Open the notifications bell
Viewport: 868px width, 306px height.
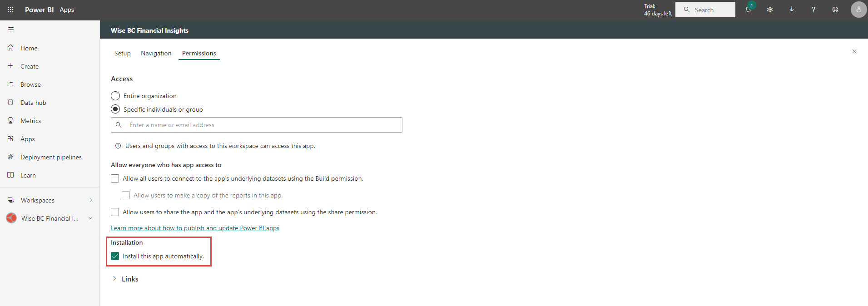click(x=748, y=10)
